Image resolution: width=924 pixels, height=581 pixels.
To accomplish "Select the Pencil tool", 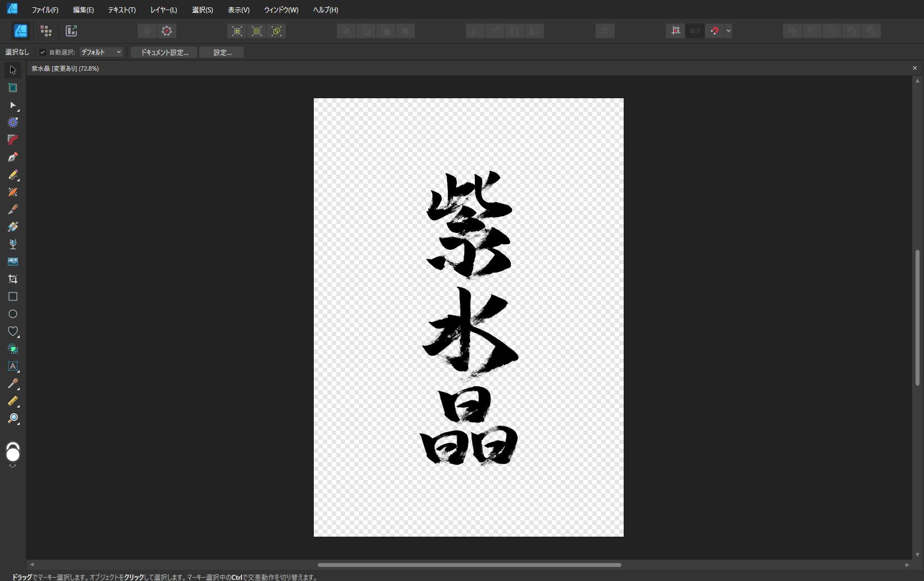I will [x=13, y=175].
